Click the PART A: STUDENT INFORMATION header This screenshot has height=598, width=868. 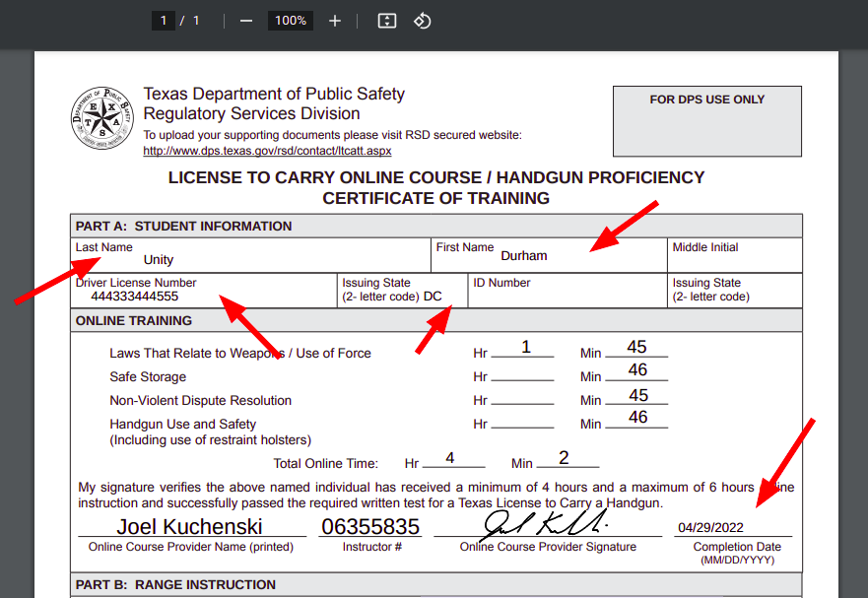click(x=436, y=226)
